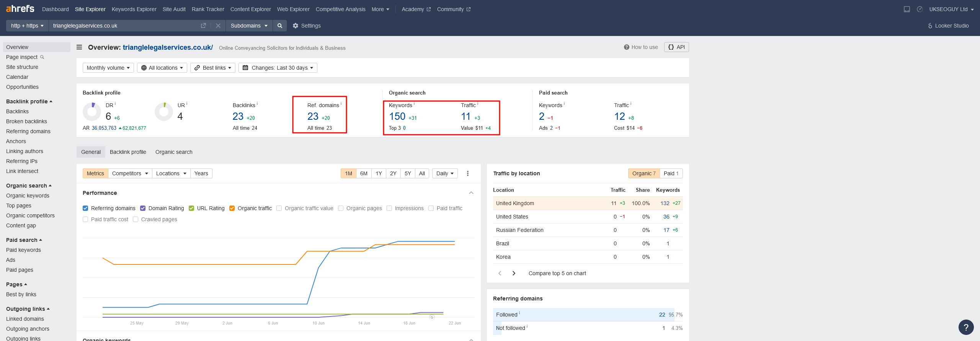Go to next traffic locations page
Screen dimensions: 980x341
pos(514,273)
